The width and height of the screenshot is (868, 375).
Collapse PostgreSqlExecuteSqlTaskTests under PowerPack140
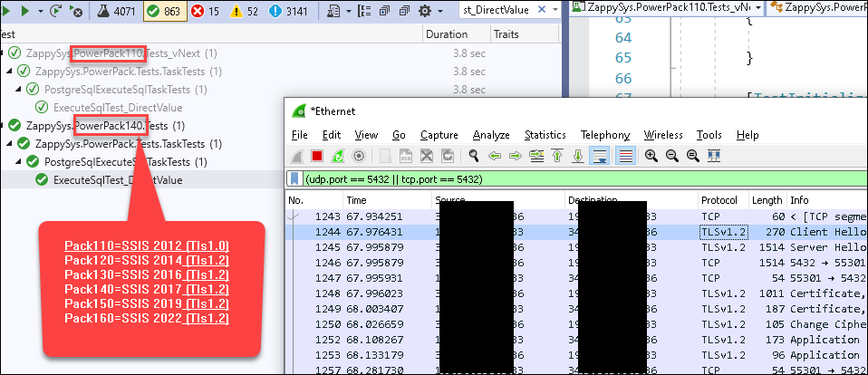[x=19, y=162]
